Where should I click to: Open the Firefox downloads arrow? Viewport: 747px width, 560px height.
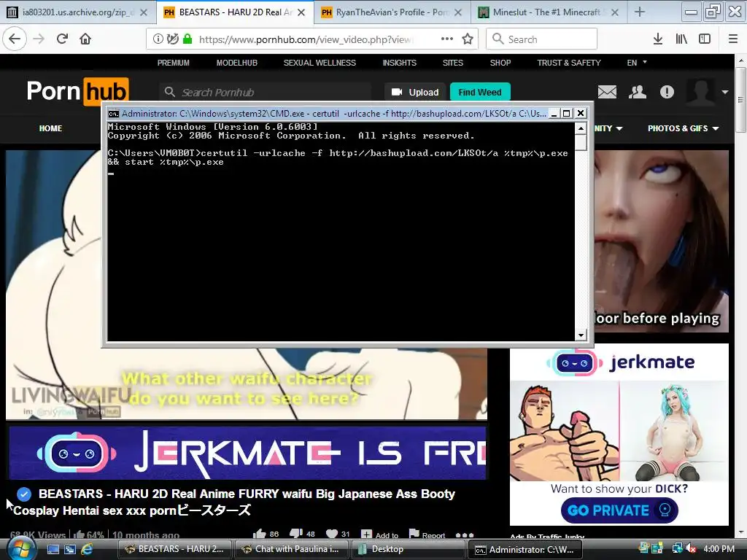(658, 39)
